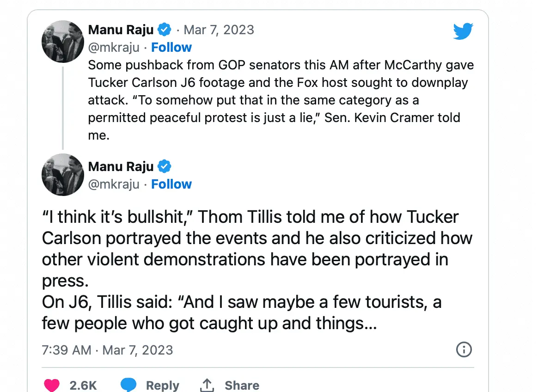Open the Manu Raju name on the second tweet
Screen dimensions: 538x392
pyautogui.click(x=121, y=166)
